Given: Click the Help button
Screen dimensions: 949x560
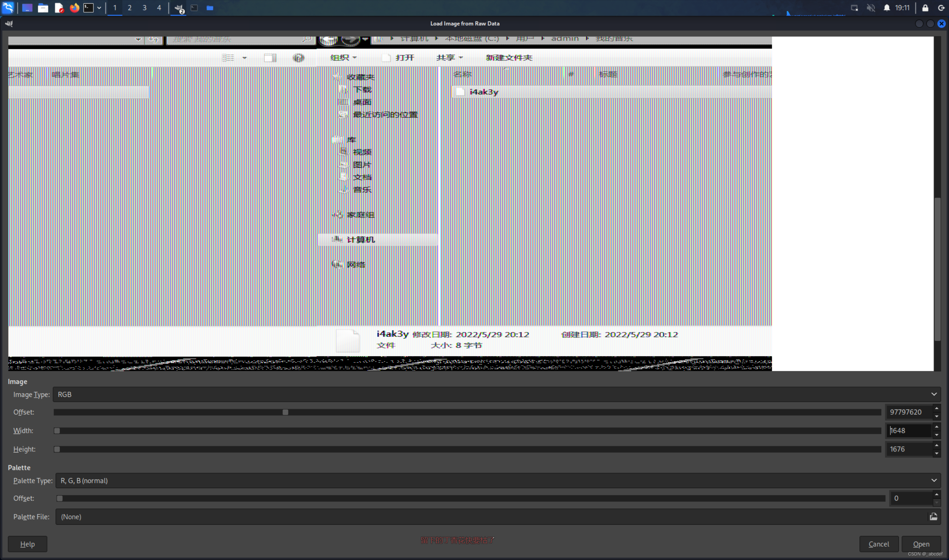Looking at the screenshot, I should (x=27, y=544).
